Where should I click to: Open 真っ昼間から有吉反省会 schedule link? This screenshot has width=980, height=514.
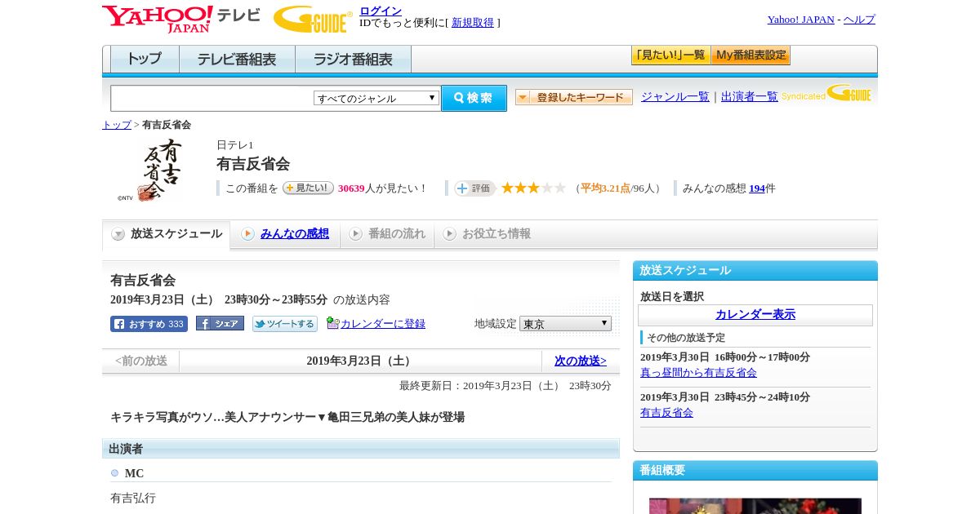(698, 373)
